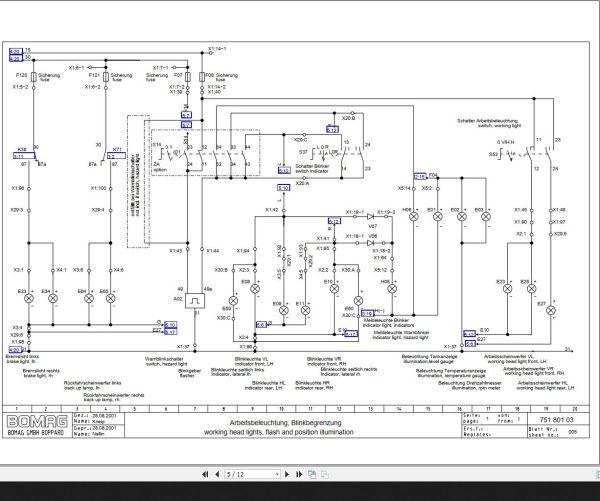Follow the 5:12 reference left of X1:19-1
Image resolution: width=600 pixels, height=501 pixels.
(x=334, y=221)
